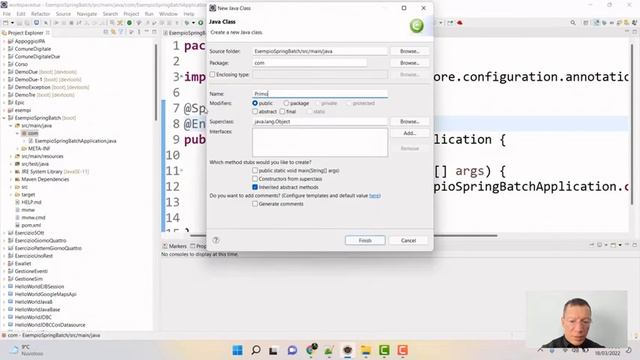This screenshot has height=360, width=640.
Task: Open the Eclipse toolbar search magnifier
Action: click(x=573, y=23)
